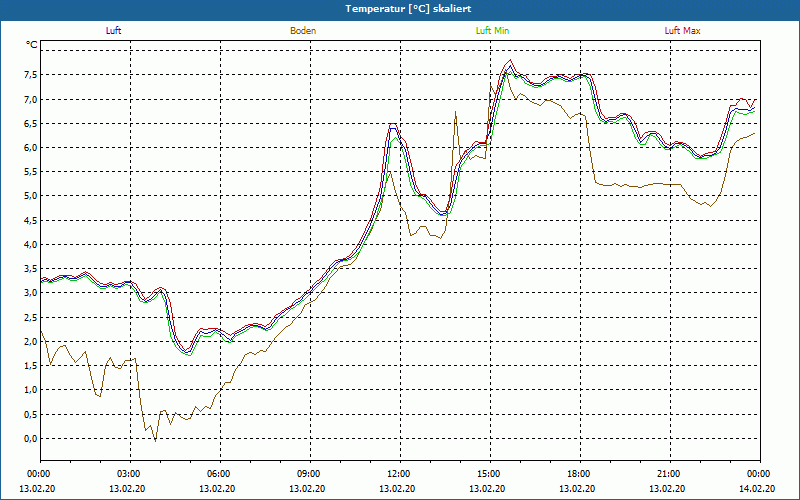Click the Luft legend label

tap(113, 31)
